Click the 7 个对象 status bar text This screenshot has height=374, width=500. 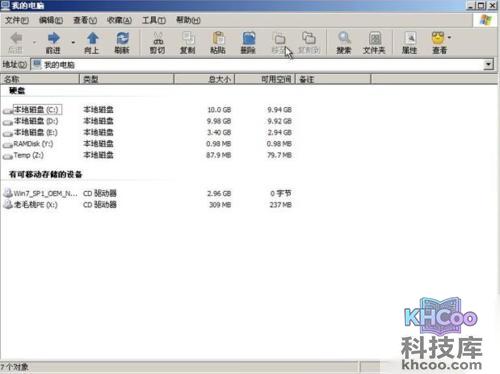(14, 367)
